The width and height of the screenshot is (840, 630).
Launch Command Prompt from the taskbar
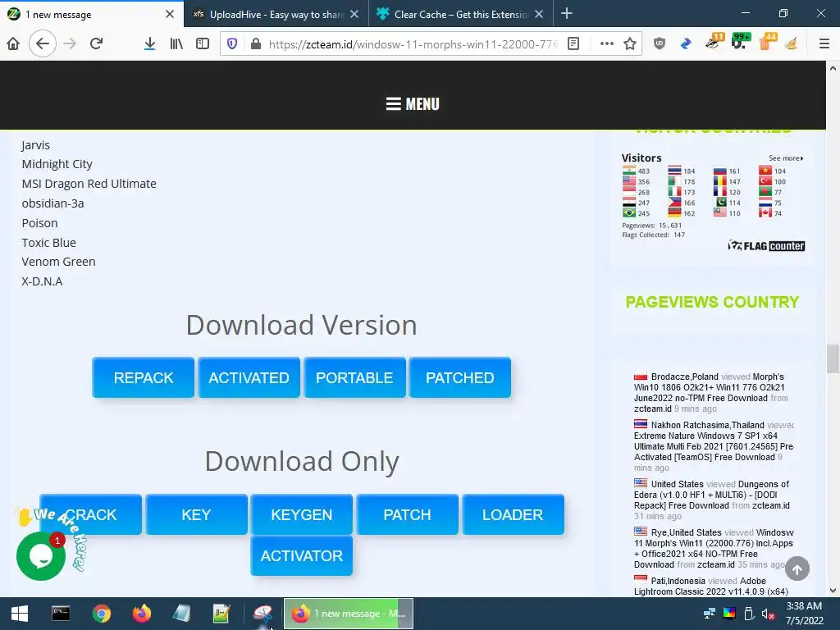(x=61, y=614)
